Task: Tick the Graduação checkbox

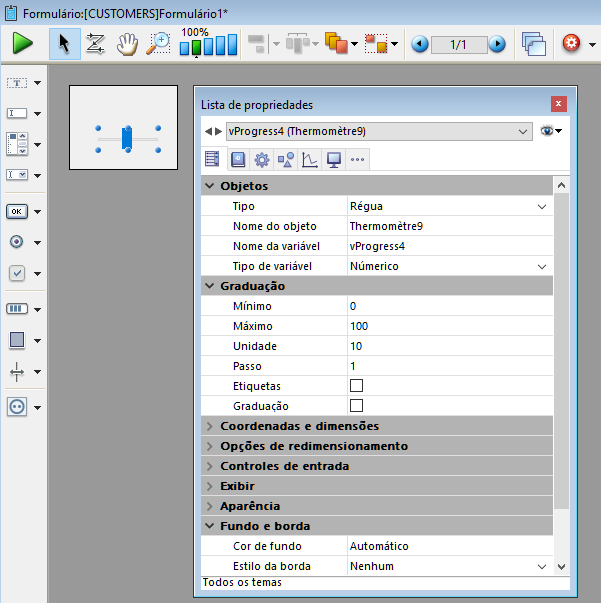Action: tap(356, 406)
